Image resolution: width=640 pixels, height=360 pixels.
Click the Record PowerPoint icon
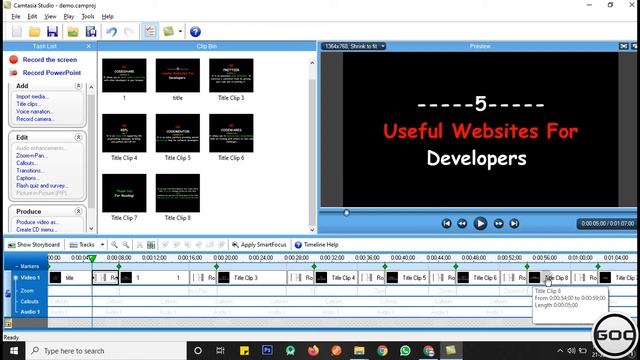(13, 73)
